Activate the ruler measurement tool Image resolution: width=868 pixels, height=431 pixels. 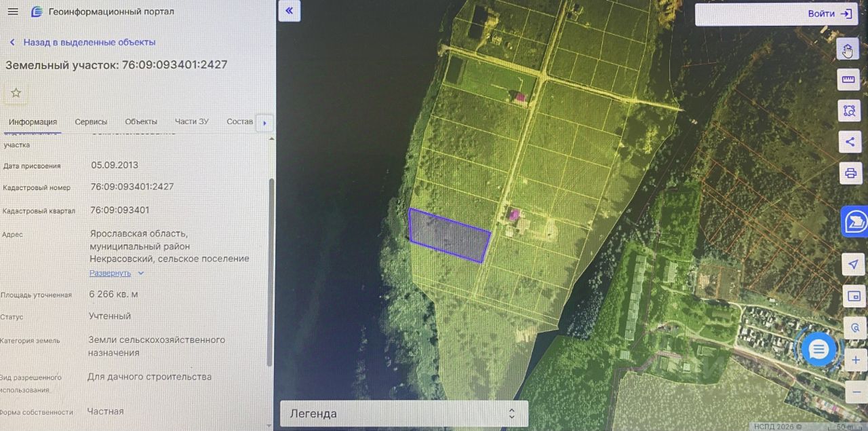click(x=848, y=80)
